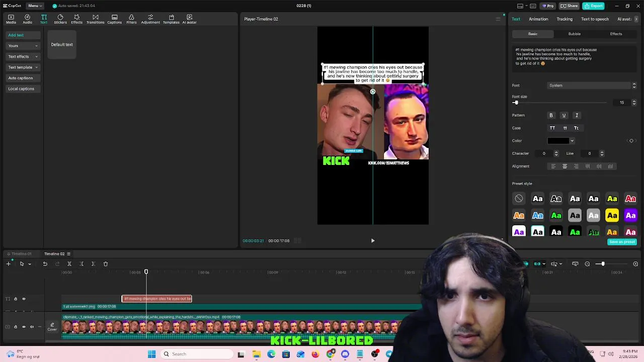This screenshot has height=362, width=644.
Task: Open the Effects panel in top toolbar
Action: [x=76, y=19]
